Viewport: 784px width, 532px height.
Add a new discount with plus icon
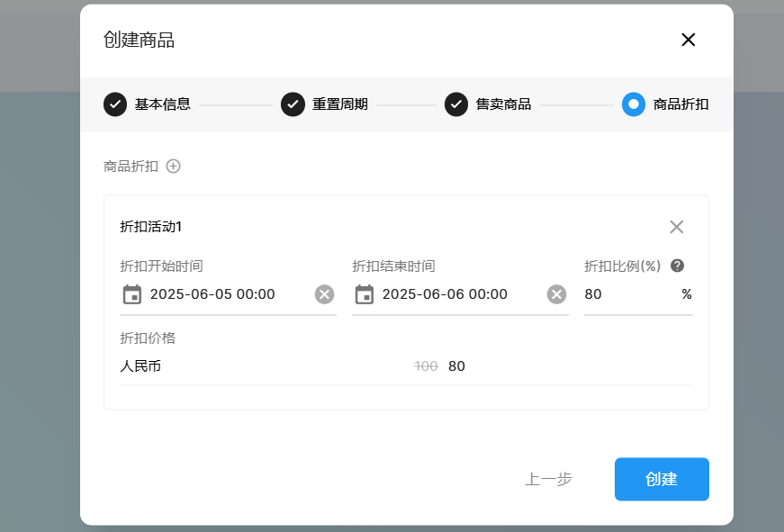[x=174, y=166]
